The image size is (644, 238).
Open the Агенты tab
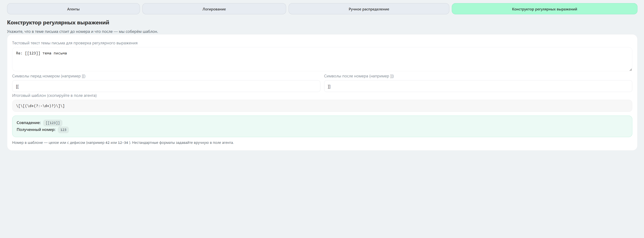[x=73, y=9]
